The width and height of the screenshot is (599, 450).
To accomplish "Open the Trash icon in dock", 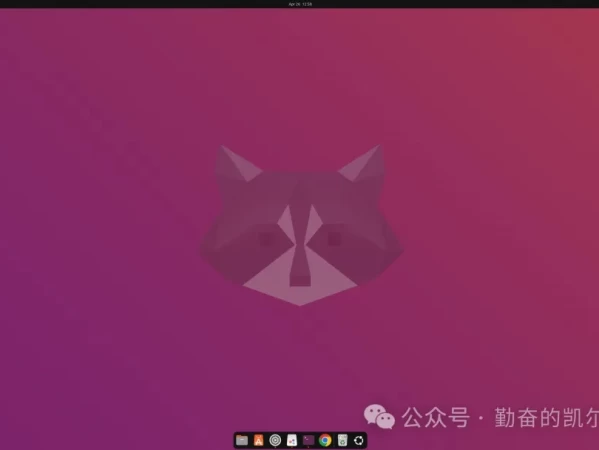I will coord(343,440).
